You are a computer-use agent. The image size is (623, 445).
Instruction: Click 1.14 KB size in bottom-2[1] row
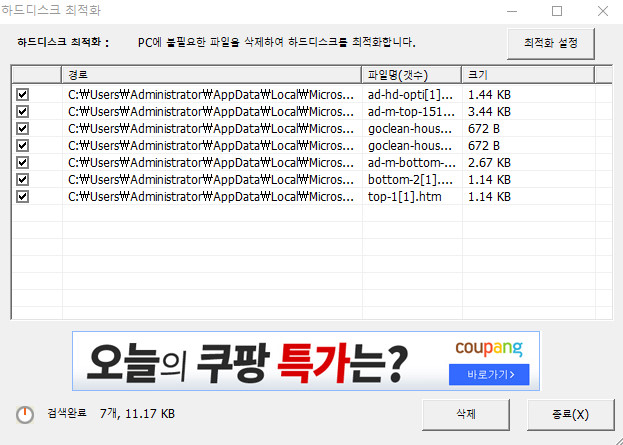(489, 180)
